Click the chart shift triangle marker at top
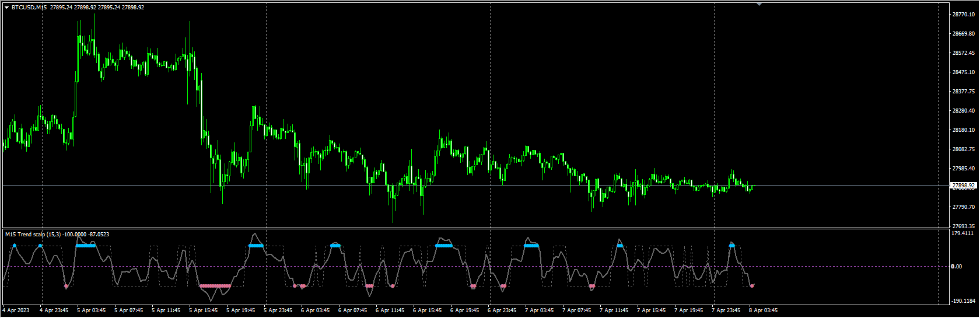Screen dimensions: 980x318 (759, 4)
